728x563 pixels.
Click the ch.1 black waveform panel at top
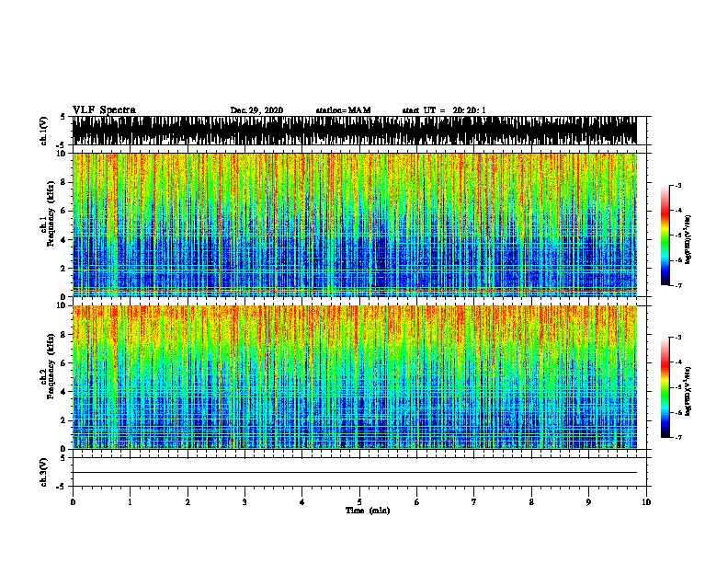pos(355,131)
